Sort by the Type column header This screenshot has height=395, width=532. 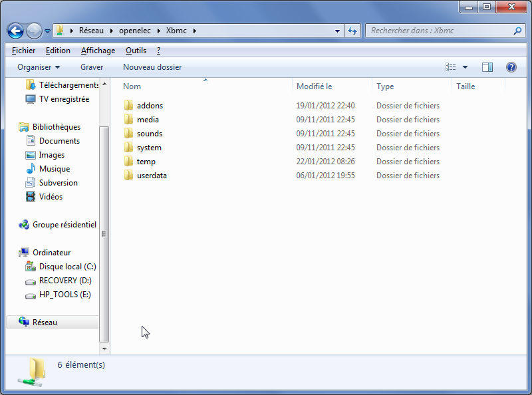click(x=412, y=86)
